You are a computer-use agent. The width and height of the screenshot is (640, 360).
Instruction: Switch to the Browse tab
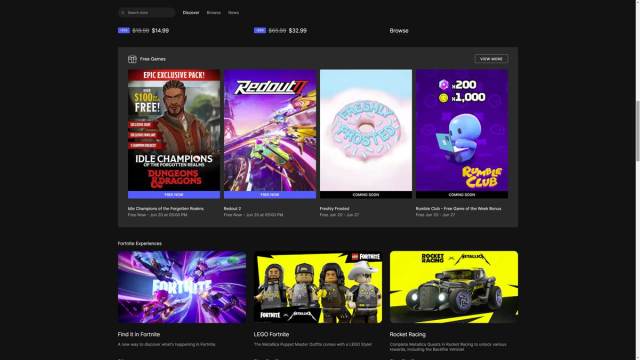(x=213, y=13)
